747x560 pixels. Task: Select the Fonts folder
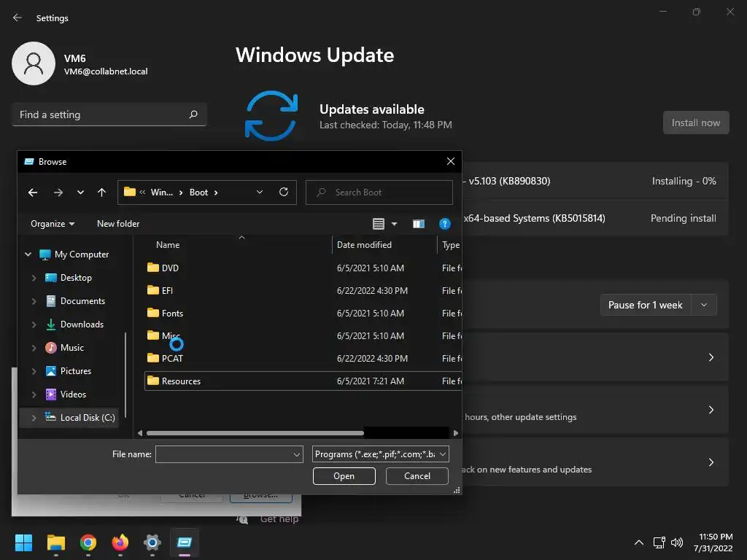(172, 314)
